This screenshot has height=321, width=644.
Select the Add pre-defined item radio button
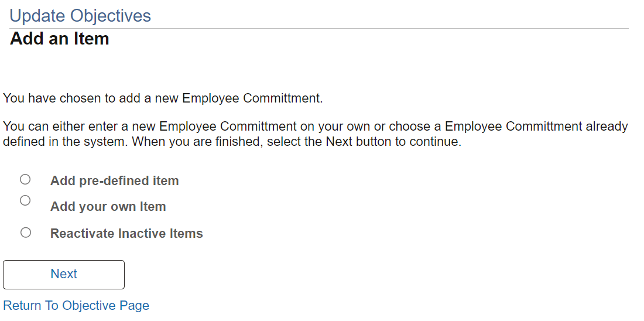pyautogui.click(x=25, y=179)
